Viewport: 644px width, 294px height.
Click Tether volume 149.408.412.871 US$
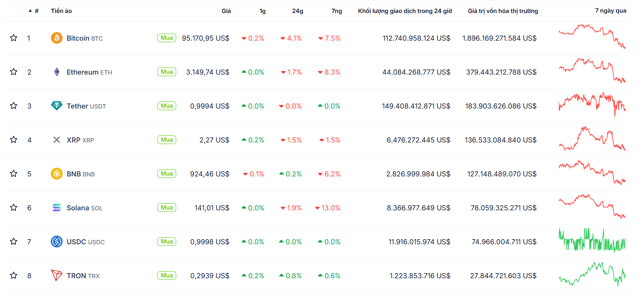tap(416, 106)
